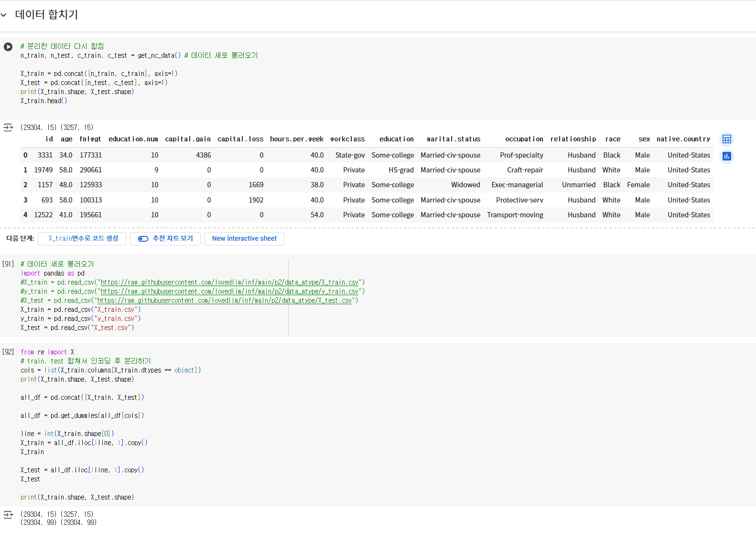Click capital.loss value 1902
This screenshot has width=756, height=533.
pos(256,200)
